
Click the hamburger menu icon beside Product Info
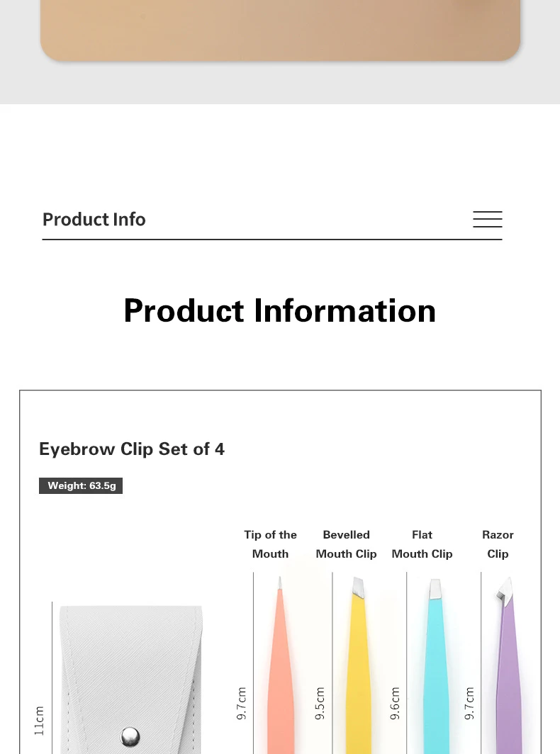[487, 220]
